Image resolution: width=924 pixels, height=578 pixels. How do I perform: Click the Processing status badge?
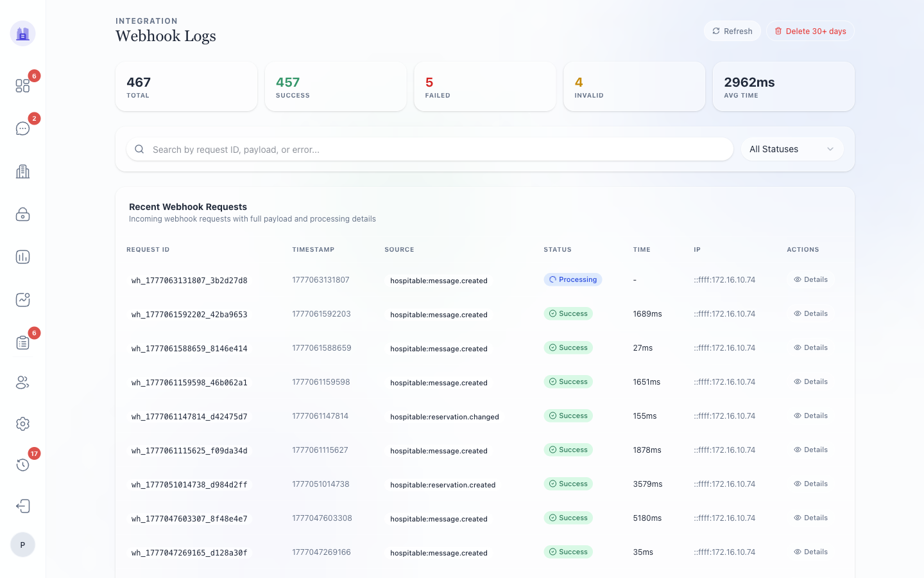point(572,279)
